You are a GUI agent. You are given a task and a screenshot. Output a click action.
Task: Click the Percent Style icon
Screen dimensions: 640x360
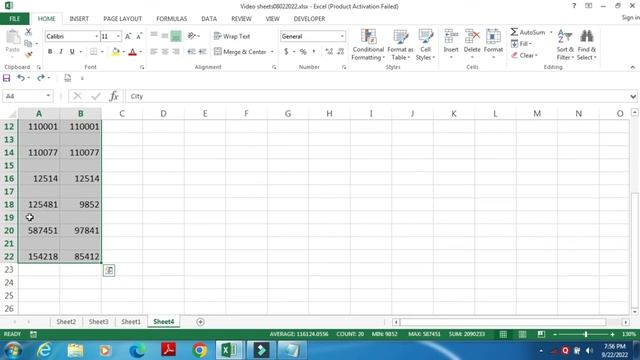[x=303, y=52]
